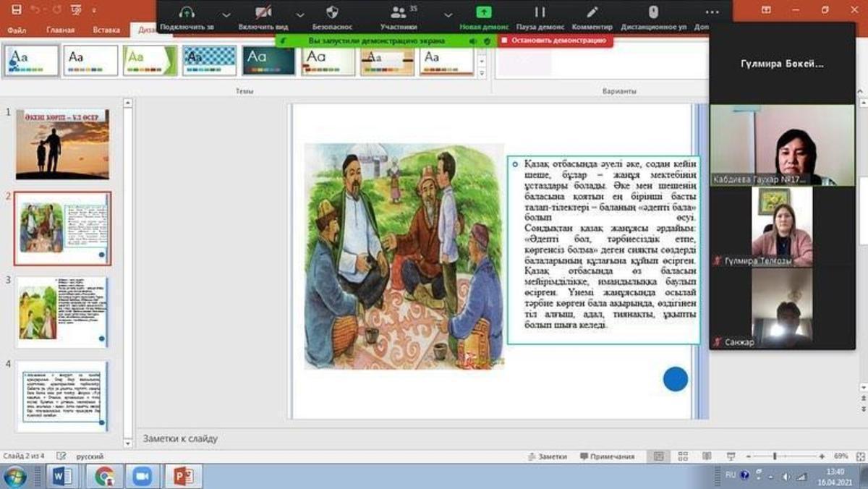Open the Примечания comments pane

(x=606, y=456)
